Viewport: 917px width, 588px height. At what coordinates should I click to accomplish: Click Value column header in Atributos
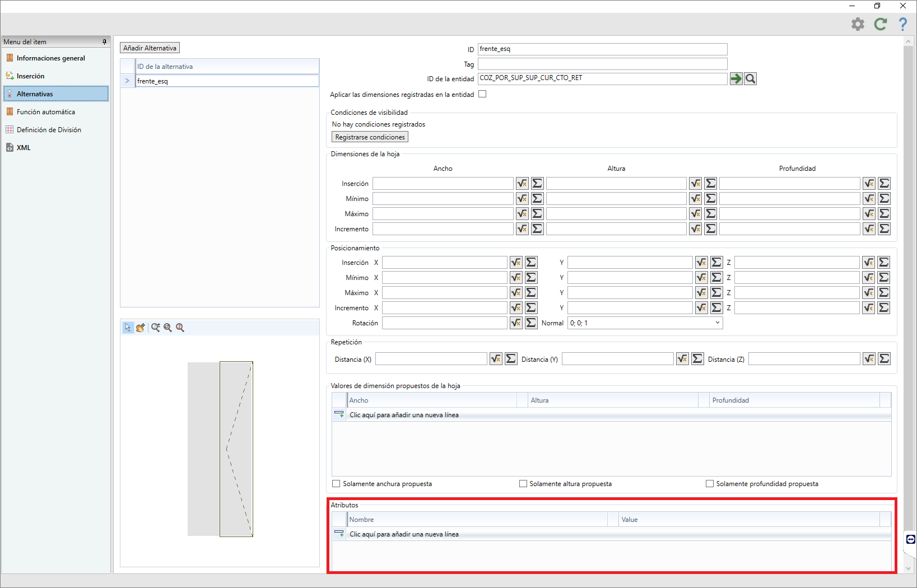750,520
